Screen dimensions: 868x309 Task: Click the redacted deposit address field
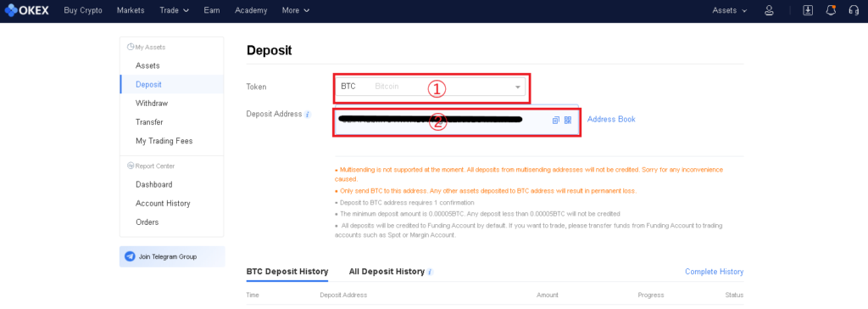pos(457,120)
